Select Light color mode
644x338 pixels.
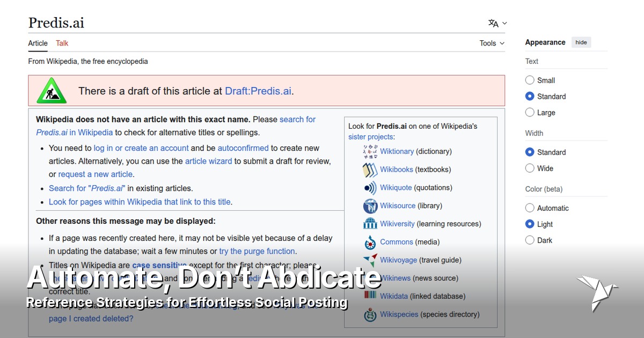click(530, 224)
